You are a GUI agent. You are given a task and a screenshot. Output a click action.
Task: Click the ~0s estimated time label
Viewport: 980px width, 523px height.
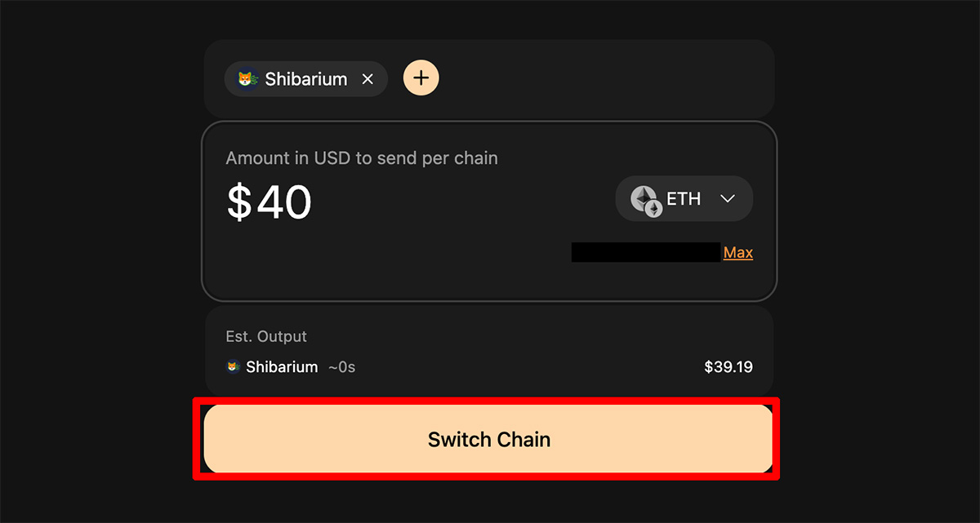(x=341, y=367)
